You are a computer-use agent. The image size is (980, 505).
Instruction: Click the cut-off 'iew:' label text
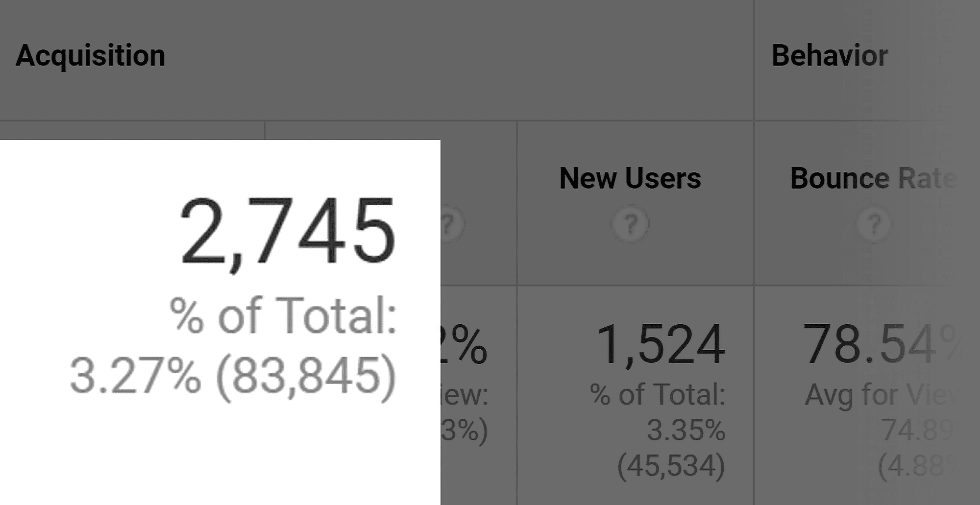coord(465,395)
